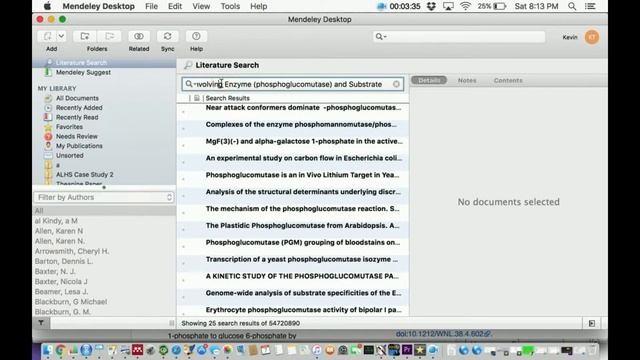Screen dimensions: 640x360
Task: Select All Documents in My Library
Action: (77, 98)
